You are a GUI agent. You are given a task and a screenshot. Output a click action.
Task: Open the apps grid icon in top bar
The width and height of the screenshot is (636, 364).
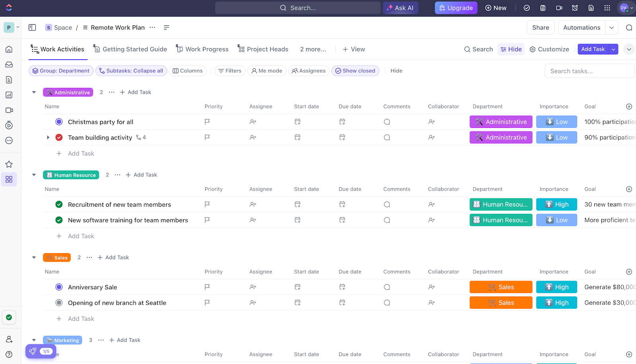(607, 8)
